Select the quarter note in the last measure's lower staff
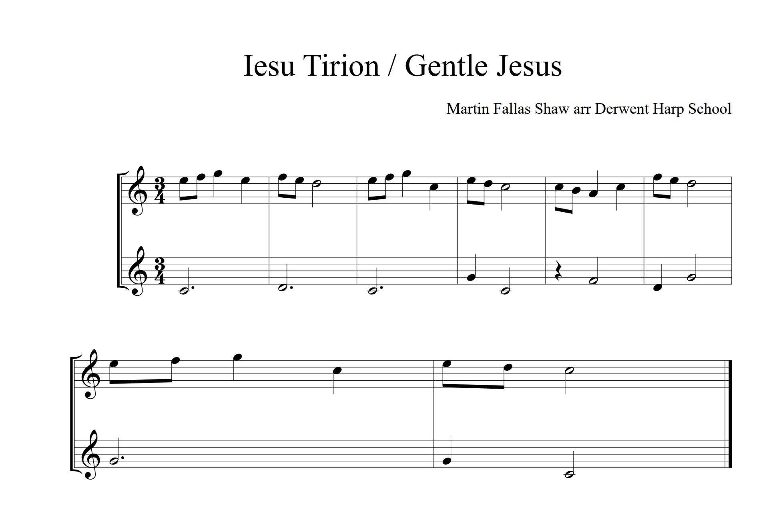 (x=448, y=461)
